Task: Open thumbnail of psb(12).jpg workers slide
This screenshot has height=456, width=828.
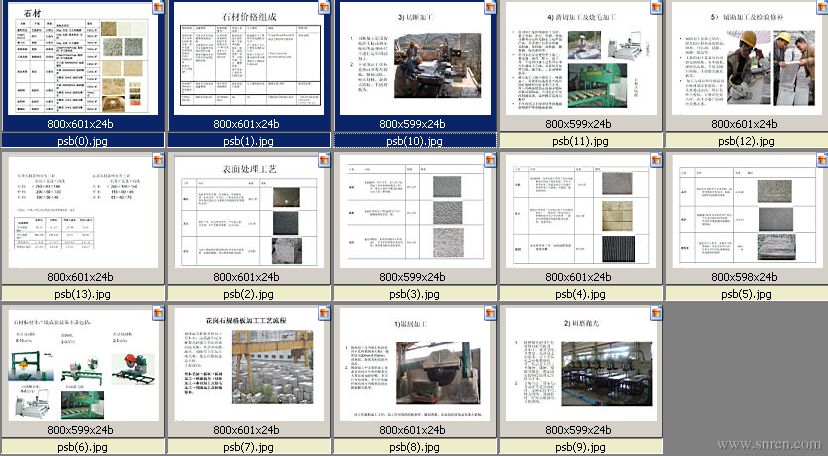Action: 746,60
